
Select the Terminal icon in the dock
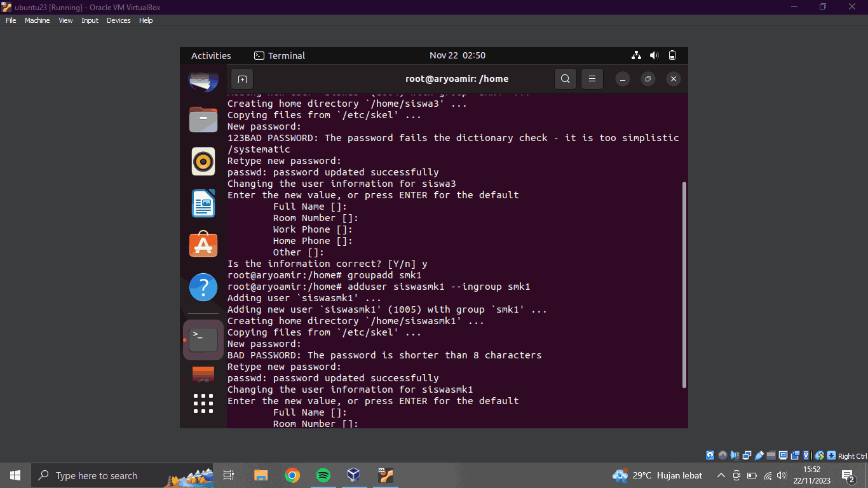point(203,340)
